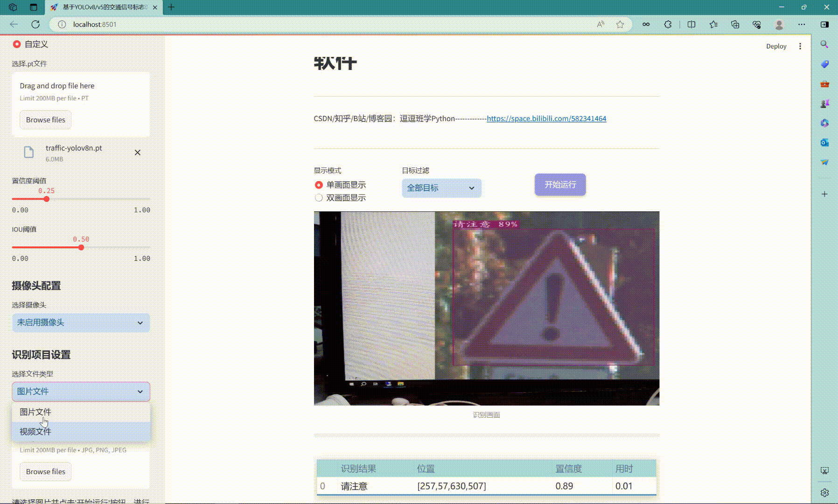Open the Collections panel

point(735,24)
